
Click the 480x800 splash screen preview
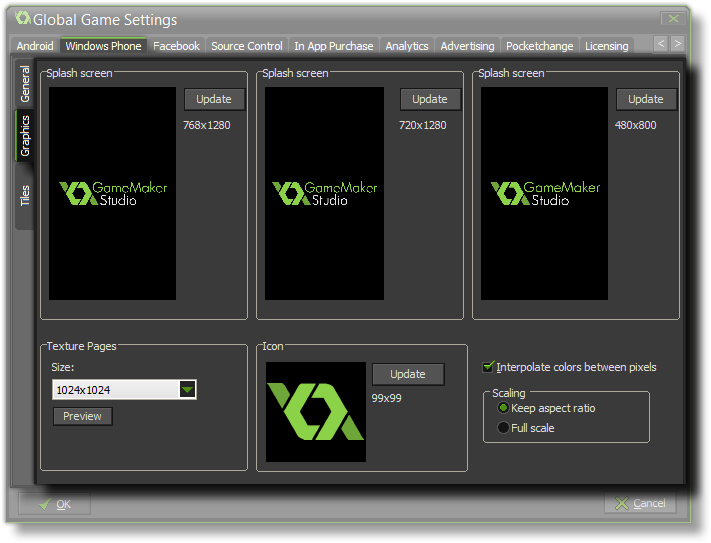coord(544,193)
